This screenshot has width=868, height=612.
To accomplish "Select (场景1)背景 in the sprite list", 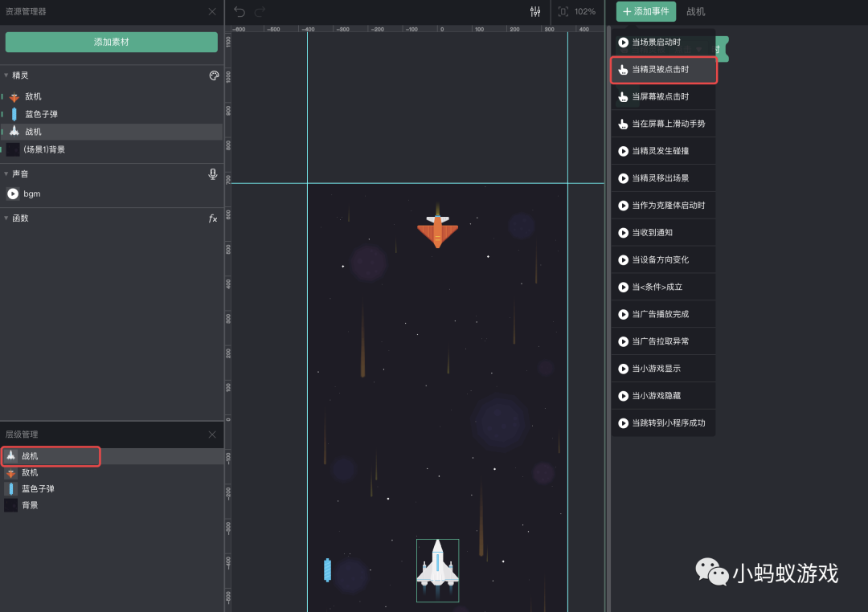I will pos(112,149).
